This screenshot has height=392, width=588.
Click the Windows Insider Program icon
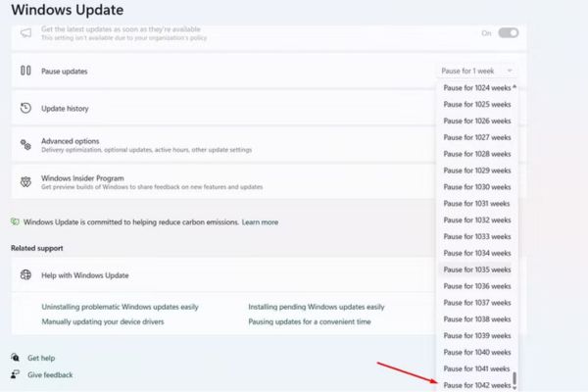click(25, 182)
